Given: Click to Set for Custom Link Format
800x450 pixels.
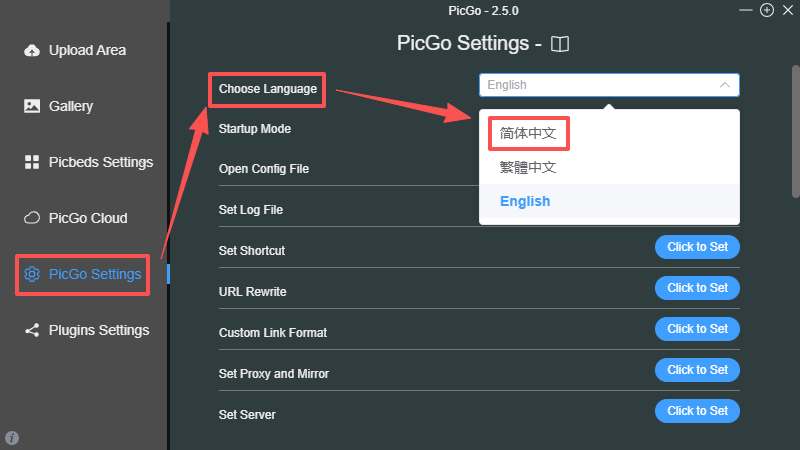Looking at the screenshot, I should (x=697, y=329).
